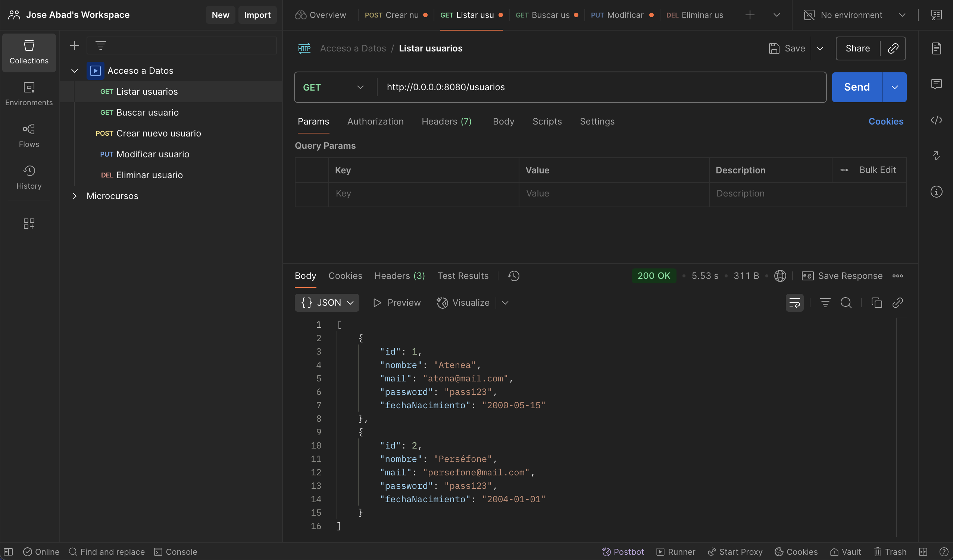Viewport: 953px width, 560px height.
Task: Toggle the bottom-left sidebar visibility icon
Action: (8, 552)
